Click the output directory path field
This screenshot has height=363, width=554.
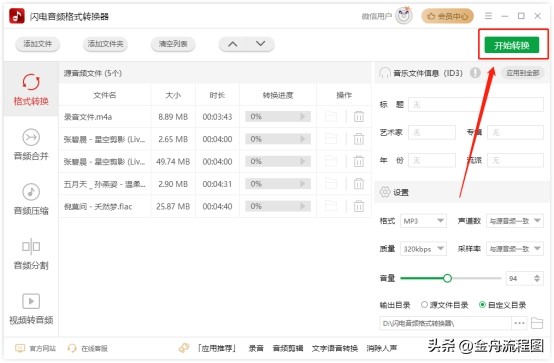click(445, 323)
